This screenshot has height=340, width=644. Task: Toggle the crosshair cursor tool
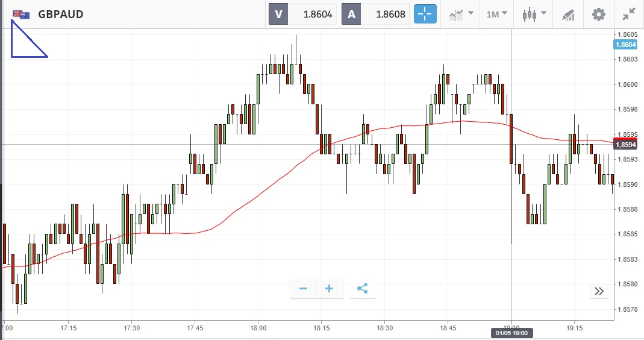(x=425, y=14)
